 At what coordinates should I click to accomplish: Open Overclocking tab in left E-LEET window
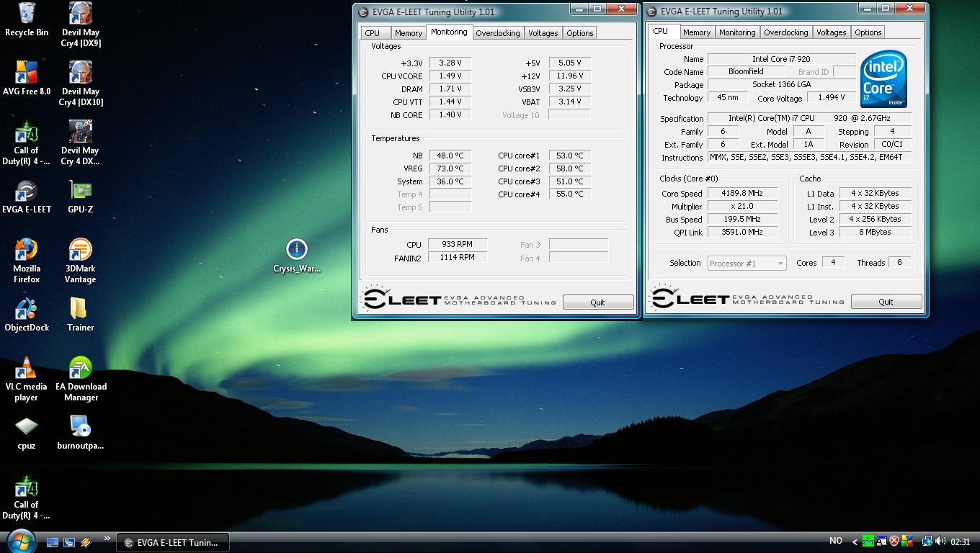(497, 33)
